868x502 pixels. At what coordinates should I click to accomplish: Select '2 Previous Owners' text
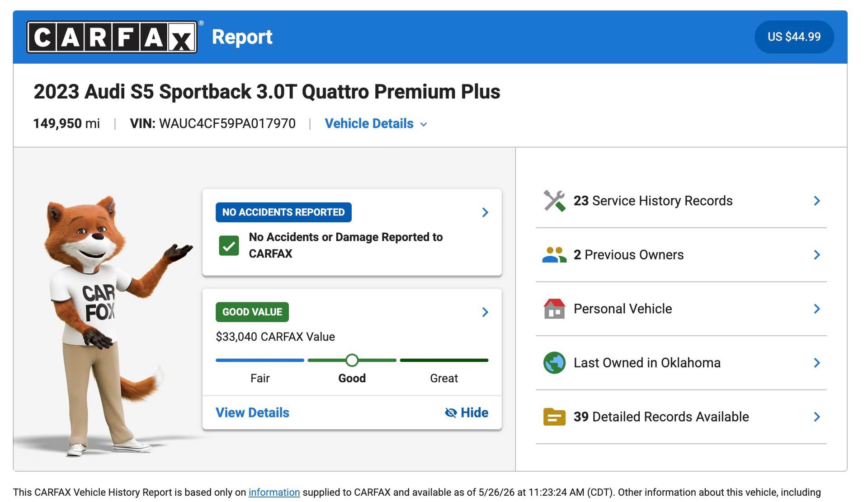tap(628, 255)
